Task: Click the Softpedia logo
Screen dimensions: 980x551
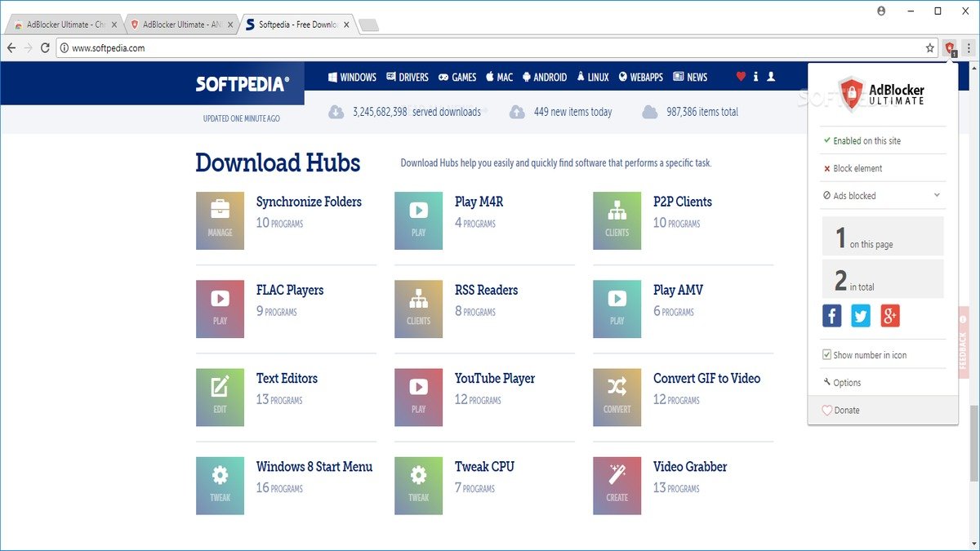Action: pyautogui.click(x=243, y=83)
